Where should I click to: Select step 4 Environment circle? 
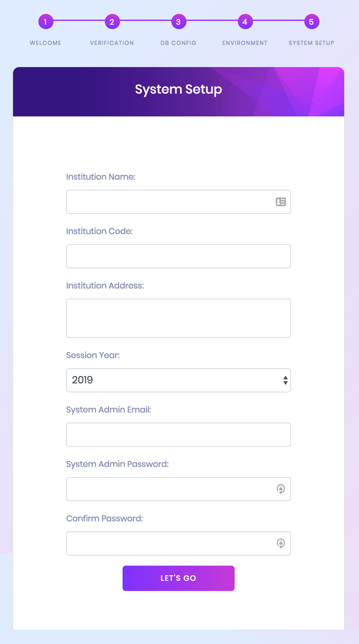tap(245, 21)
